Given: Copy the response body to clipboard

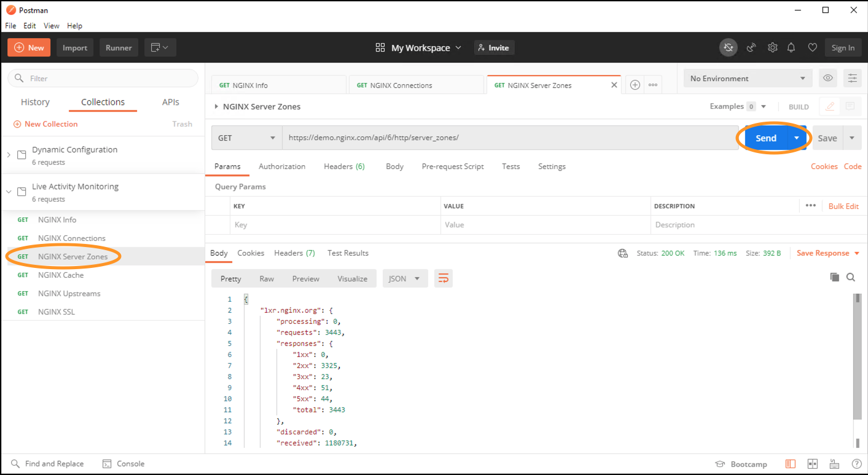Looking at the screenshot, I should coord(834,277).
